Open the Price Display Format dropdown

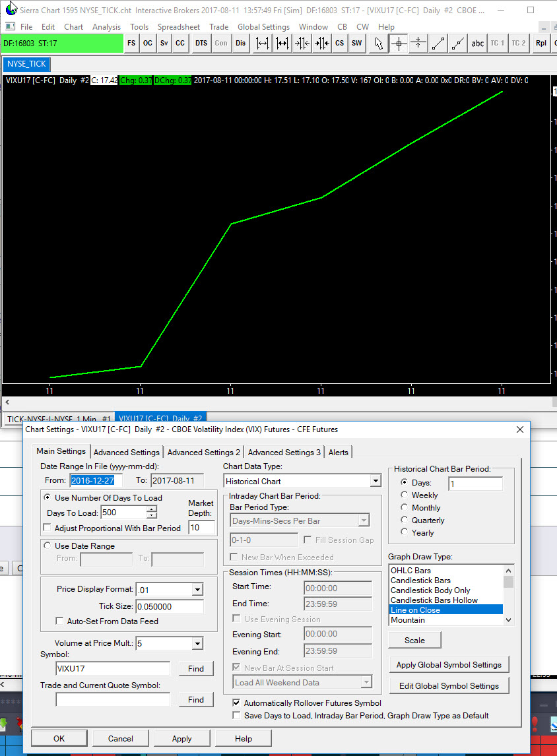[x=197, y=589]
